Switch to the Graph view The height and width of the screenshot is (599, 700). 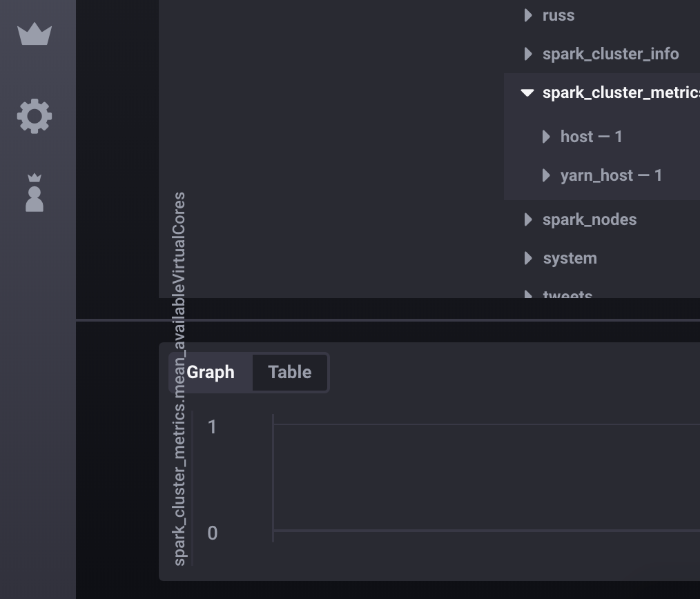tap(211, 372)
